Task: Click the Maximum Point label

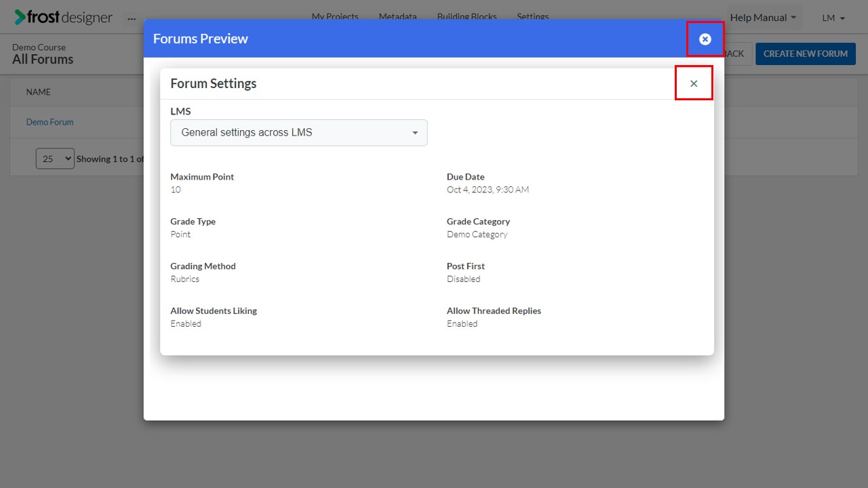Action: [x=202, y=177]
